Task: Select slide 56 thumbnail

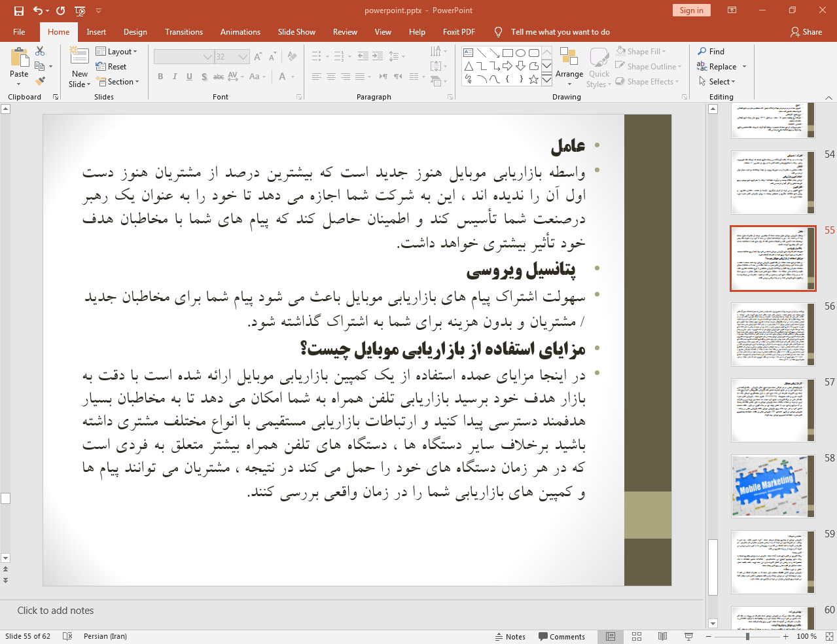Action: pos(773,334)
